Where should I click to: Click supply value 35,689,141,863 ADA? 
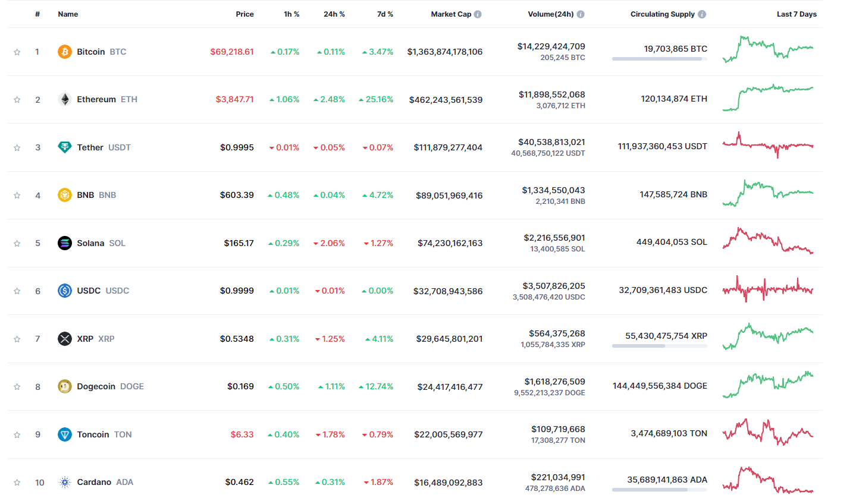(667, 480)
